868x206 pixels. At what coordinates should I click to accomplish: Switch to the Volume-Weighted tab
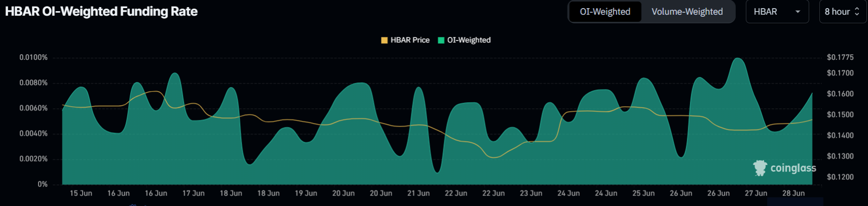click(687, 12)
